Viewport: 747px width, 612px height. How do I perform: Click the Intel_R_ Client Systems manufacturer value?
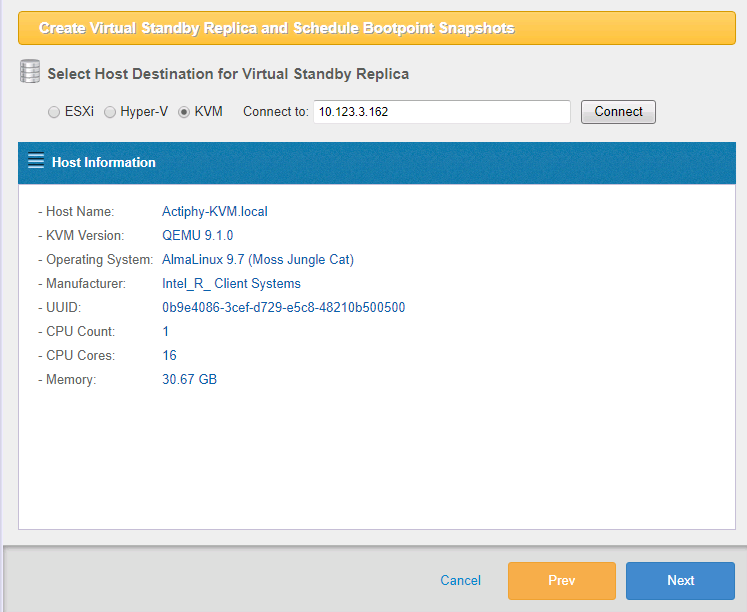(231, 284)
